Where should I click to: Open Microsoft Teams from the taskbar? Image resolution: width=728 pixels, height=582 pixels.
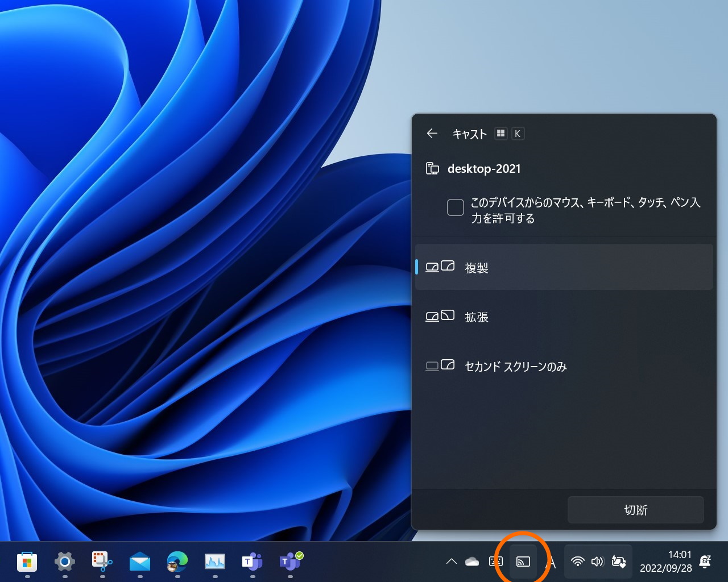pos(252,563)
